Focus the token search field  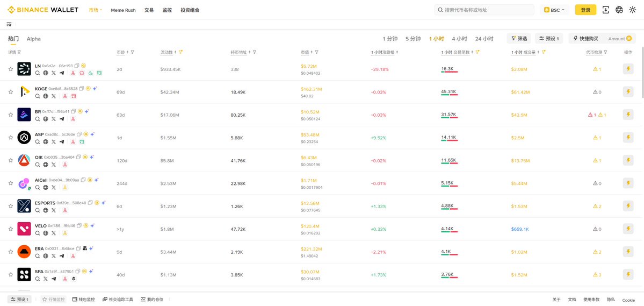coord(484,10)
